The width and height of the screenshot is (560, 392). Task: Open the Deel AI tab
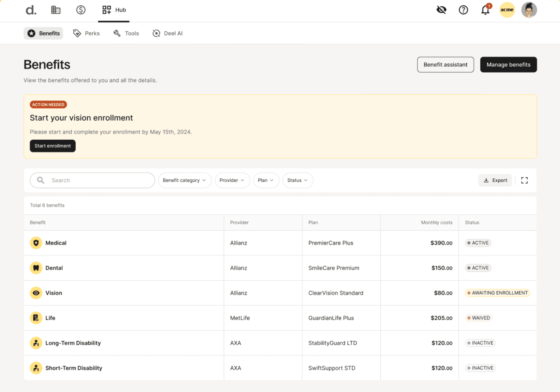click(167, 33)
